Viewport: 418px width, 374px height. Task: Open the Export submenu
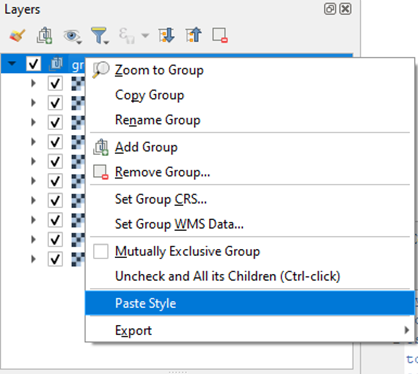[x=250, y=331]
